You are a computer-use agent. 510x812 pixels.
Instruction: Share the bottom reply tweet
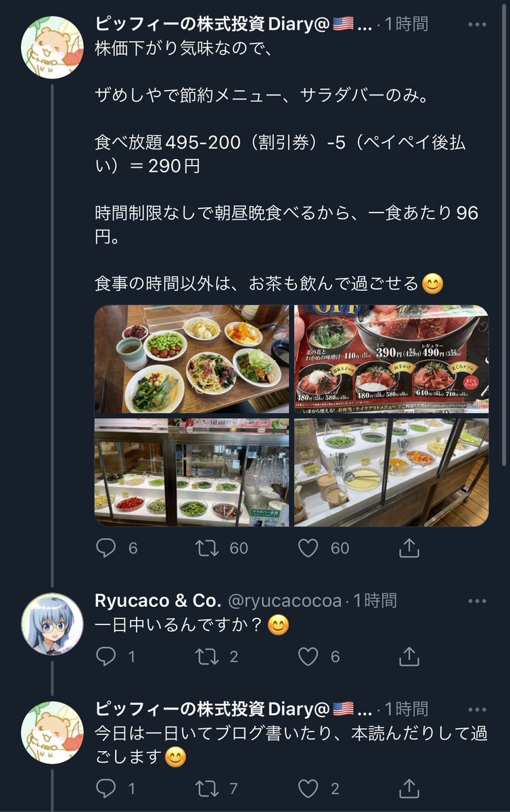coord(409,788)
